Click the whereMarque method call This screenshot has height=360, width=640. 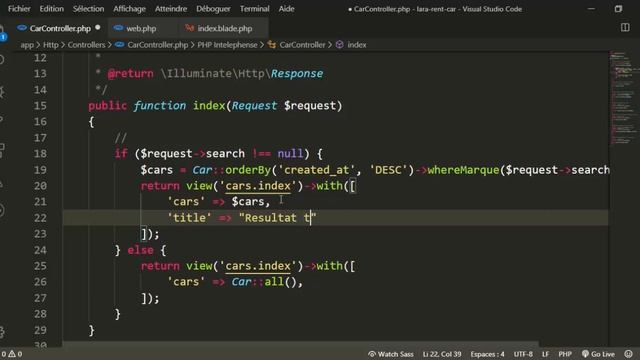coord(463,170)
